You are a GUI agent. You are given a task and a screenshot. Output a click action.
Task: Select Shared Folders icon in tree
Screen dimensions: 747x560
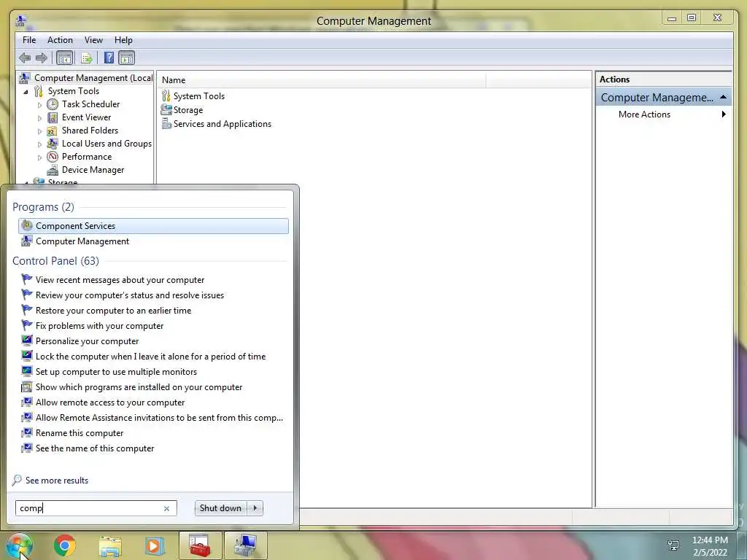[53, 131]
